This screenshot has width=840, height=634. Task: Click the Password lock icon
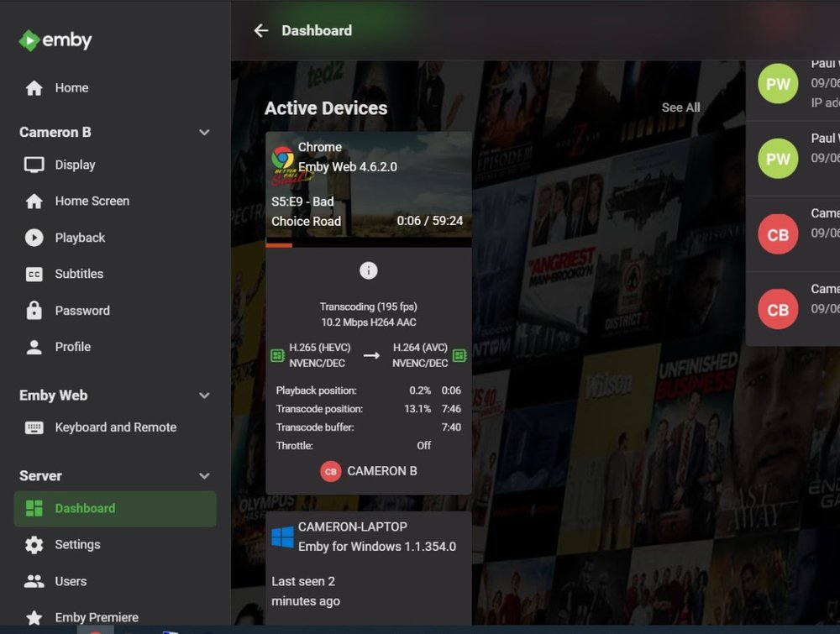point(34,310)
